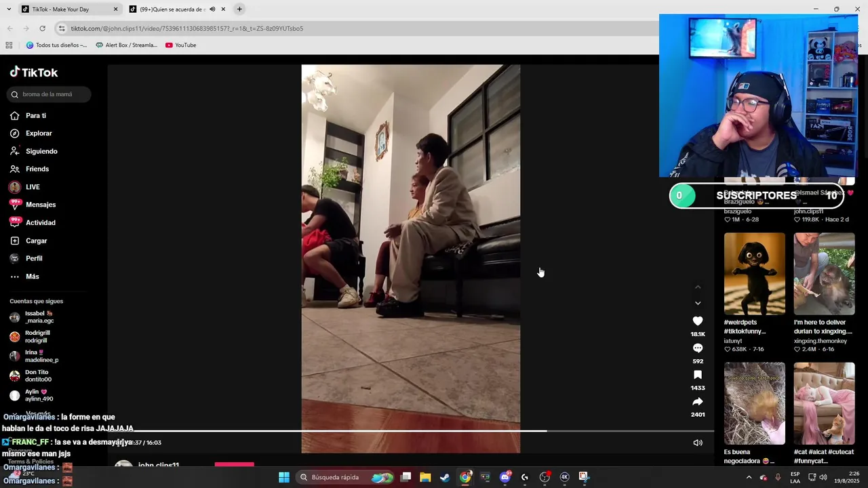
Task: Open 'Todos tus diseños' bookmark
Action: point(56,45)
